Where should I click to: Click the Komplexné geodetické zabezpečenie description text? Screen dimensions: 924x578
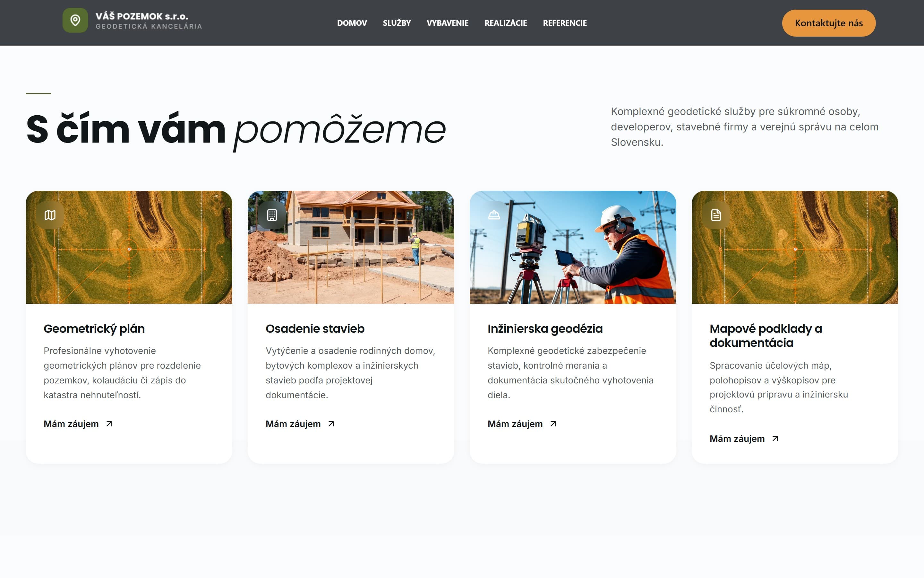pyautogui.click(x=570, y=373)
